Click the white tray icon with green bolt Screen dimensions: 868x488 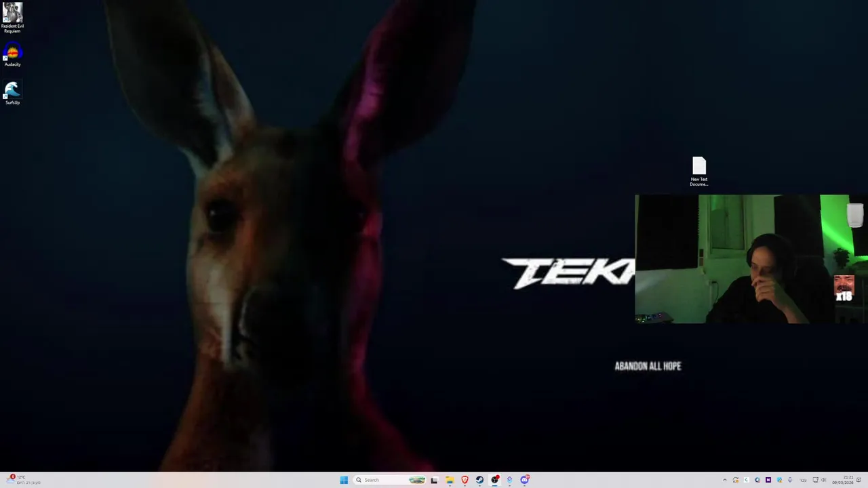[x=747, y=480]
